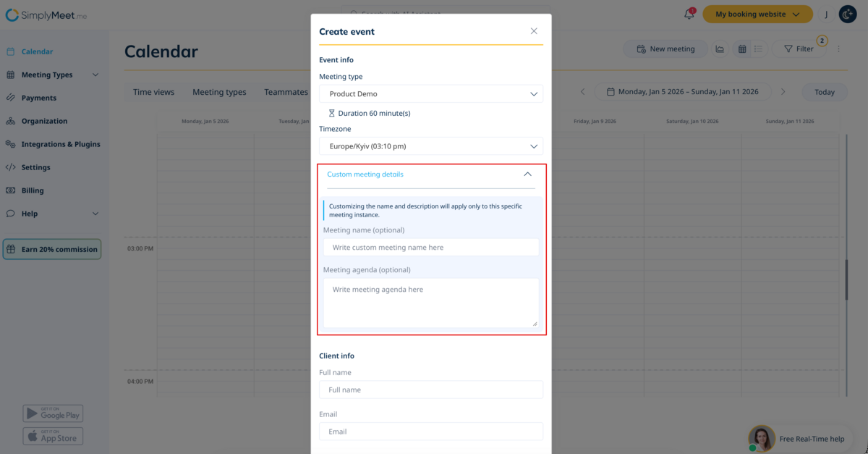The width and height of the screenshot is (868, 454).
Task: Expand My booking website dropdown
Action: (752, 14)
